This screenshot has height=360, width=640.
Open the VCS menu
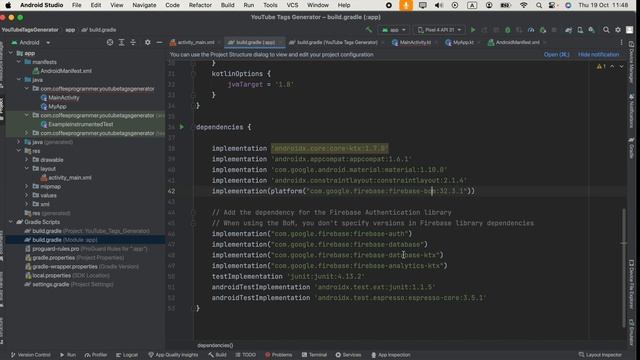point(292,5)
